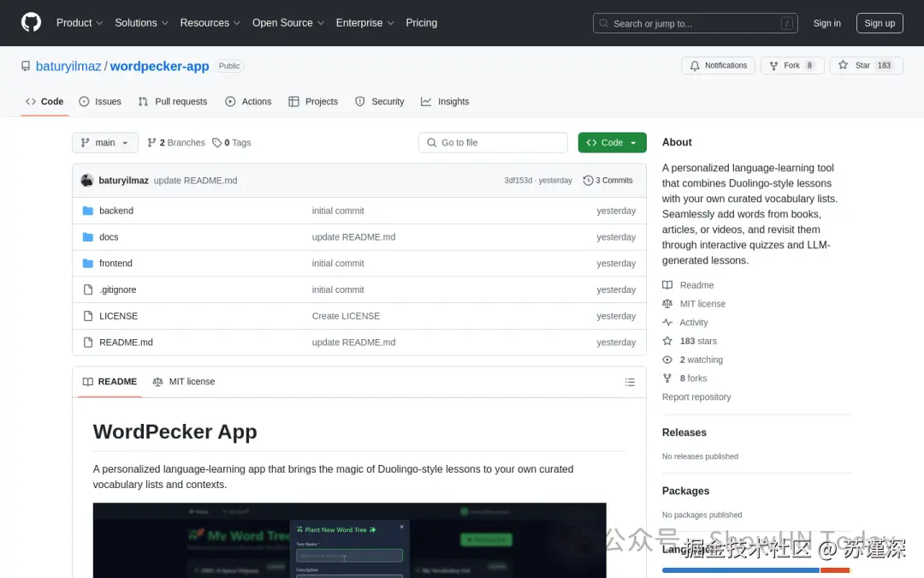Click baturyilmaz avatar in commit row

point(87,181)
